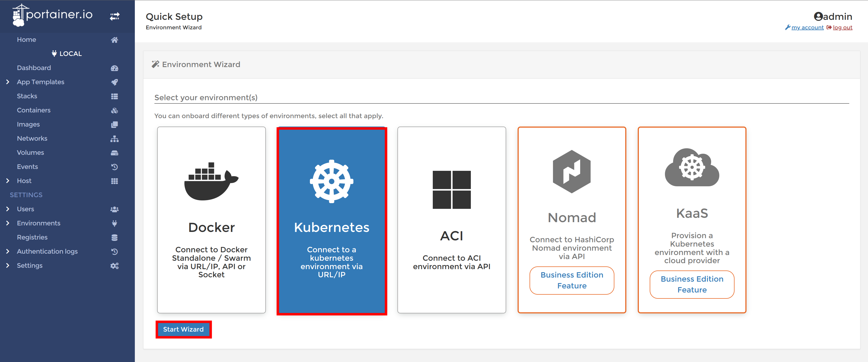Select the ACI environment card

point(452,219)
